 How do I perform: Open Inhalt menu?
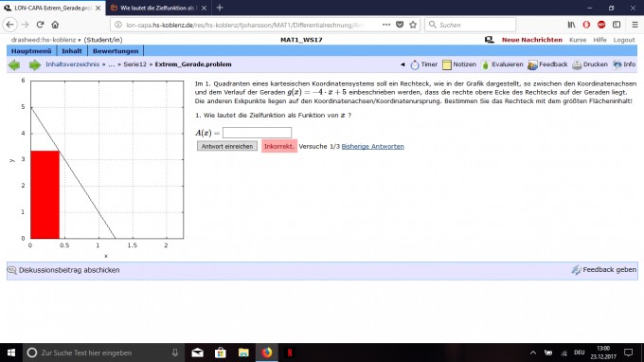[x=72, y=51]
